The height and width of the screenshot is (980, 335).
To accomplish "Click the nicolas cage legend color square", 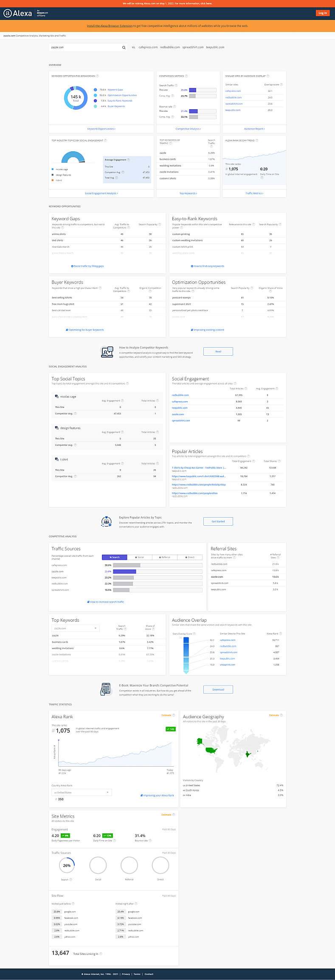I will pyautogui.click(x=53, y=169).
